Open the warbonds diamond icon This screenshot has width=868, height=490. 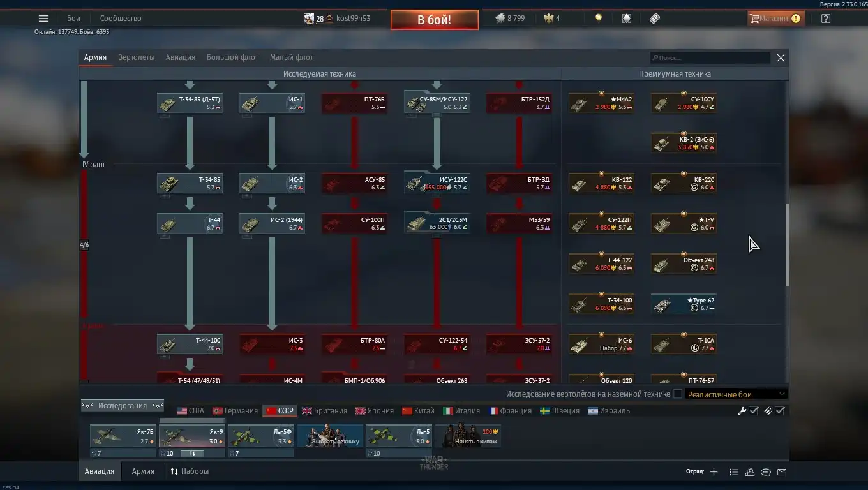[x=627, y=19]
